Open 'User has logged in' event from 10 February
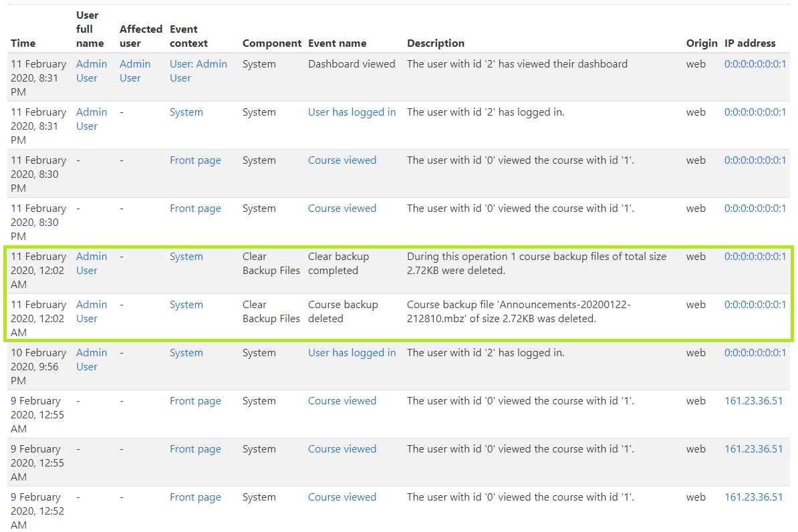Viewport: 798px width, 532px height. [x=352, y=353]
